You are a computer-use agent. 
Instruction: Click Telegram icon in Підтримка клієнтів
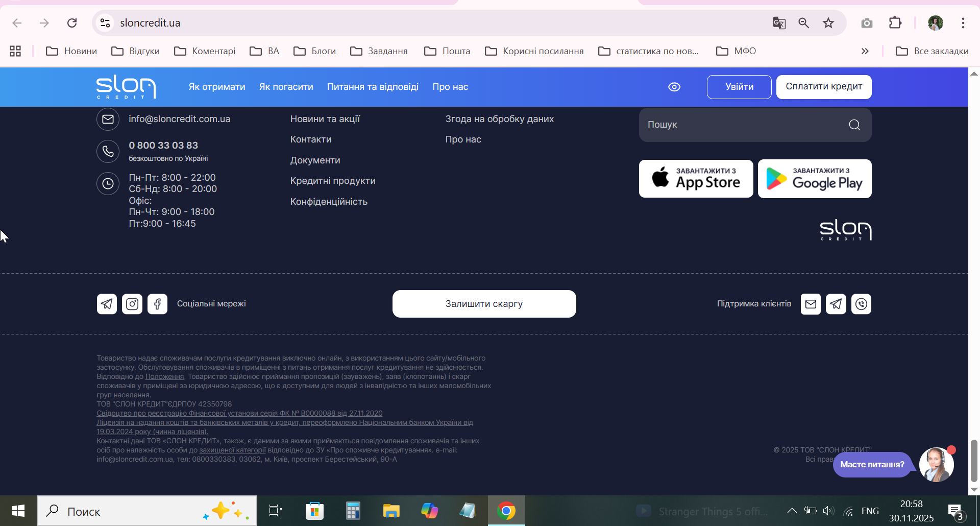coord(836,304)
